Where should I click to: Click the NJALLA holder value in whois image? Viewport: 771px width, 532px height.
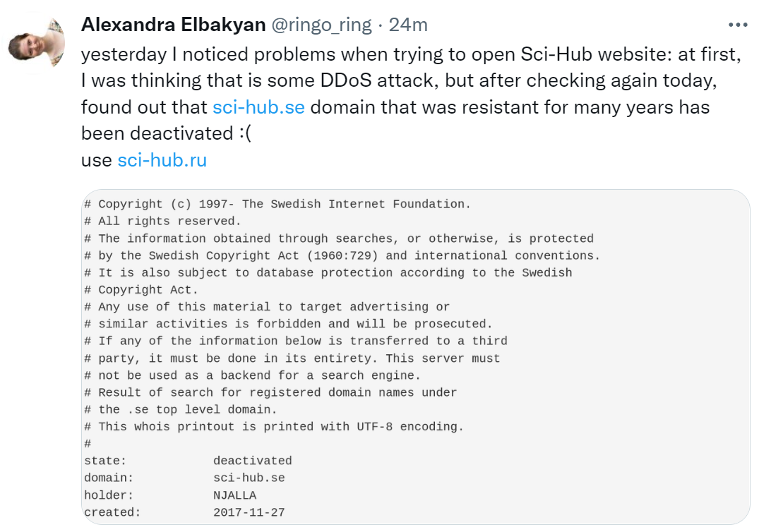[234, 495]
